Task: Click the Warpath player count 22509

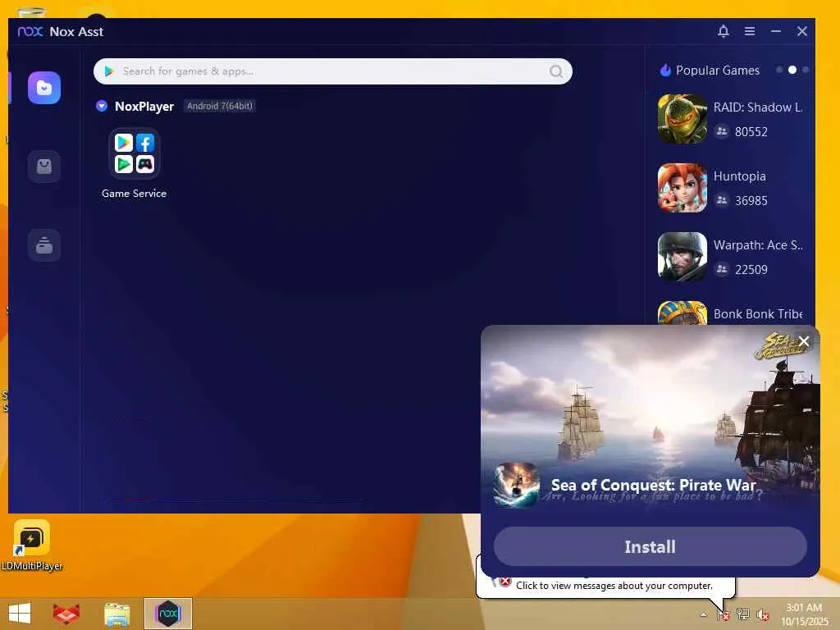Action: [x=751, y=269]
